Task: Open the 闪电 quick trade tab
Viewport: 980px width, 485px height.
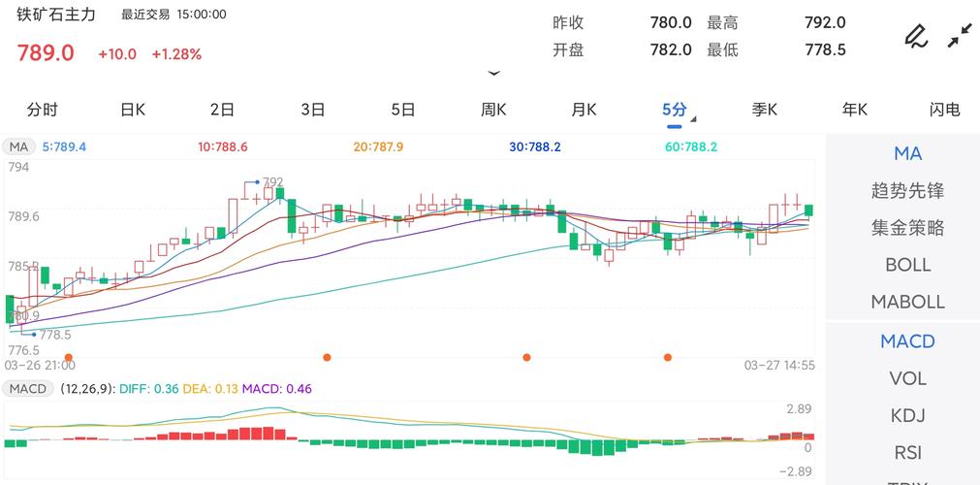Action: (944, 110)
